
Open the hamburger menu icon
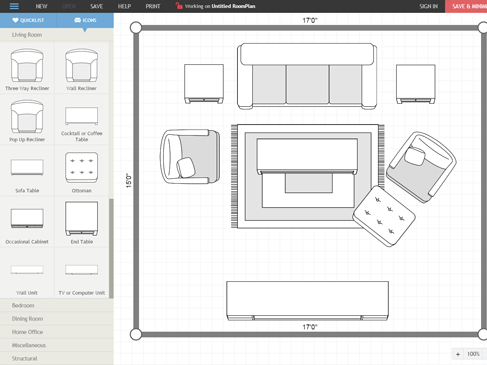click(x=14, y=6)
